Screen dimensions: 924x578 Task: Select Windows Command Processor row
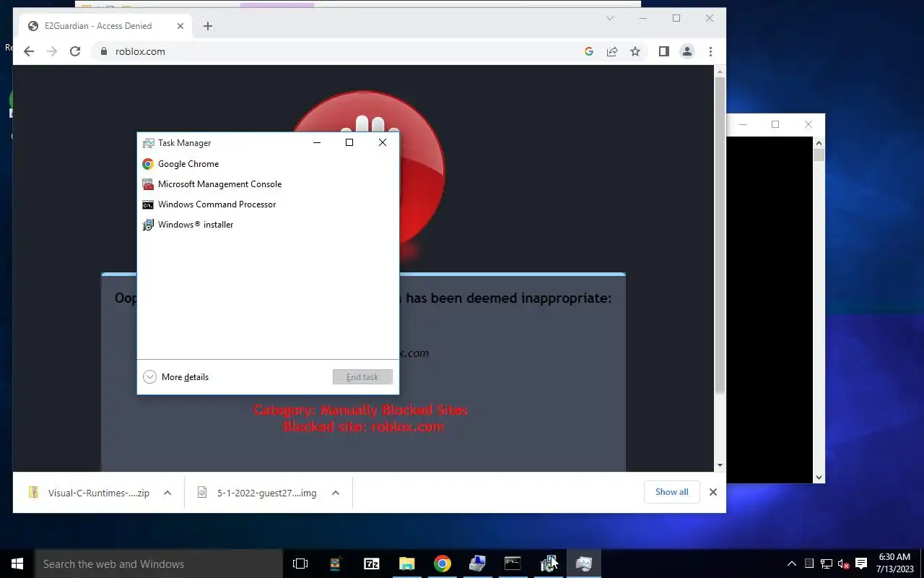point(268,204)
